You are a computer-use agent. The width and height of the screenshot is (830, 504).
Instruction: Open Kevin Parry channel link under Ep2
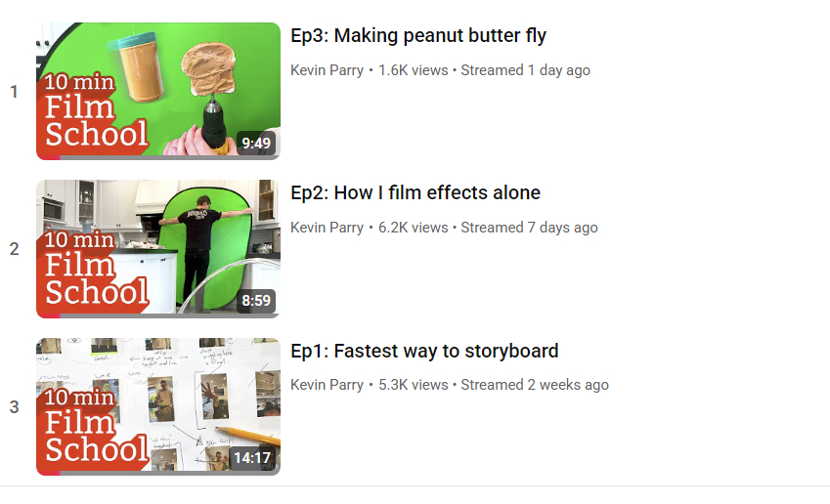pos(328,228)
